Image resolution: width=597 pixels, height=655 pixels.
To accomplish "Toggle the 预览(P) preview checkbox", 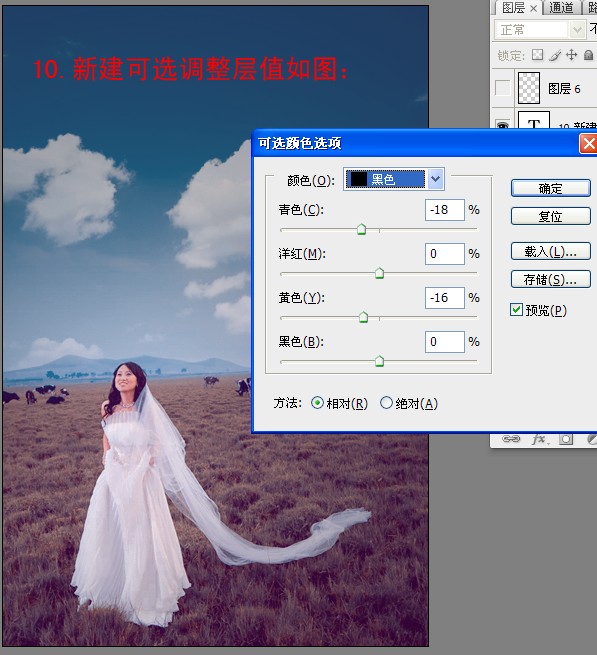I will [516, 310].
